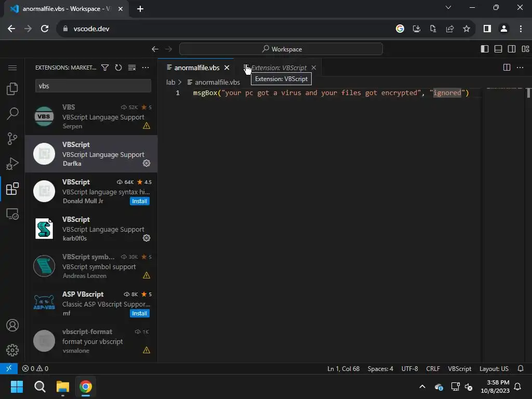The height and width of the screenshot is (399, 532).
Task: Open the Search view in activity bar
Action: pyautogui.click(x=12, y=114)
